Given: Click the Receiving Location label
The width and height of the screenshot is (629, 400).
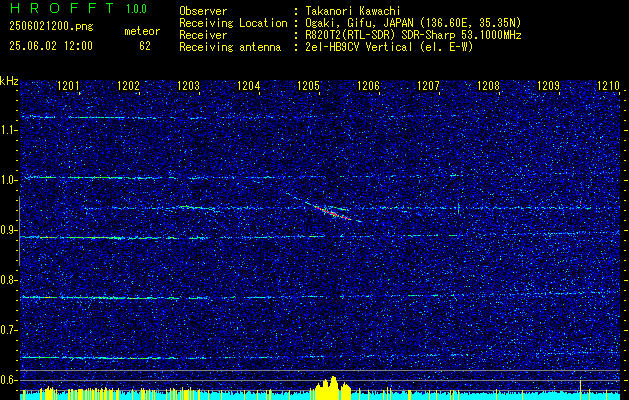Looking at the screenshot, I should pyautogui.click(x=233, y=23).
